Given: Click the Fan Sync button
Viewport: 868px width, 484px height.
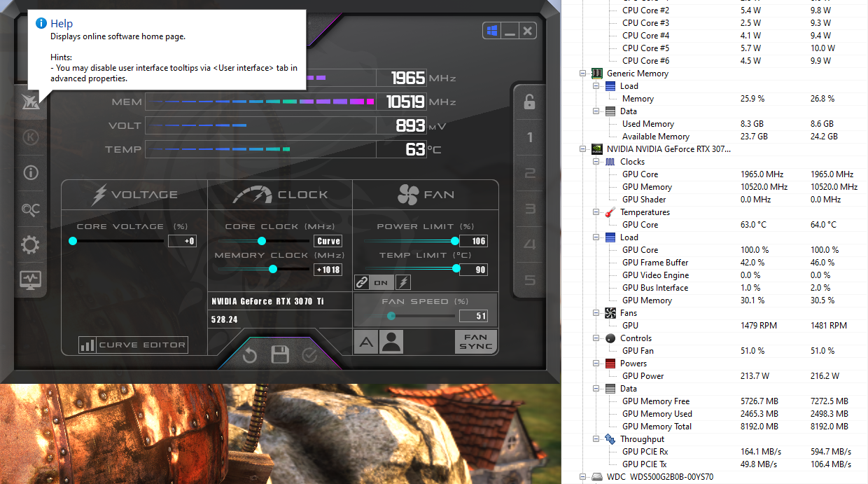Looking at the screenshot, I should 476,342.
